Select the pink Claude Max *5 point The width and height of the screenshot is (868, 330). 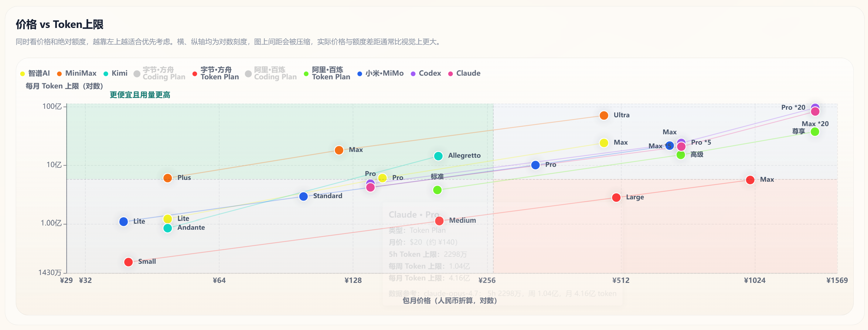coord(681,147)
